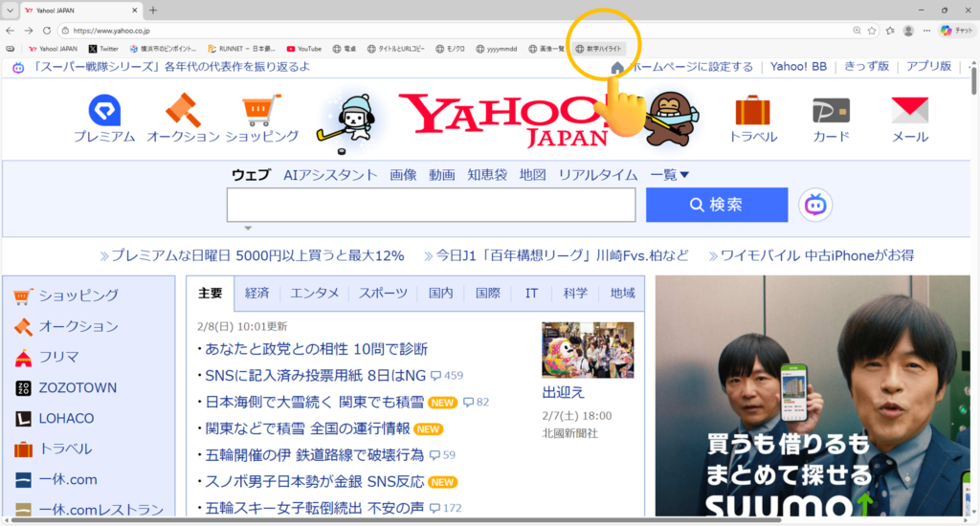Expand the 一覧 dropdown above search box

tap(670, 175)
